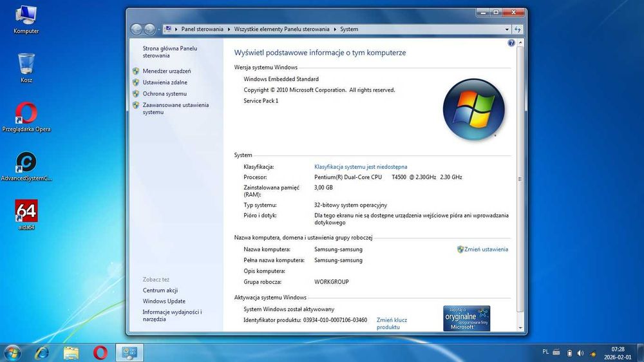Image resolution: width=644 pixels, height=362 pixels.
Task: Open Ochrona systemu link
Action: [x=164, y=93]
